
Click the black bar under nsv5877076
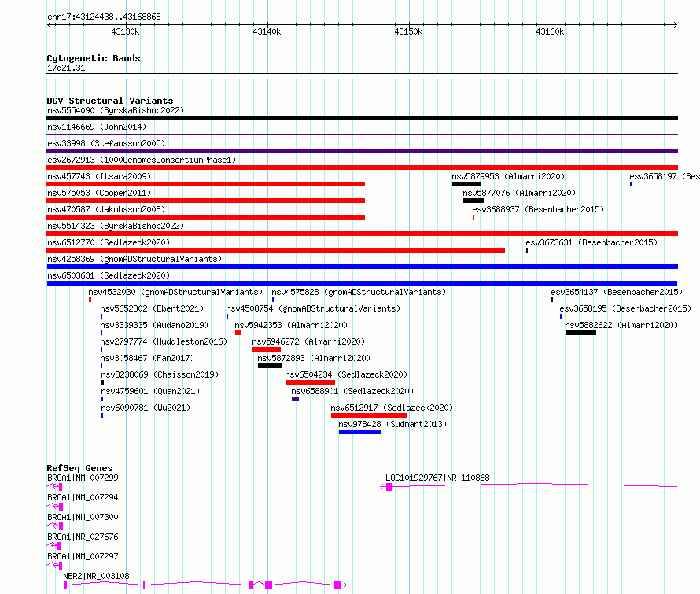point(473,201)
